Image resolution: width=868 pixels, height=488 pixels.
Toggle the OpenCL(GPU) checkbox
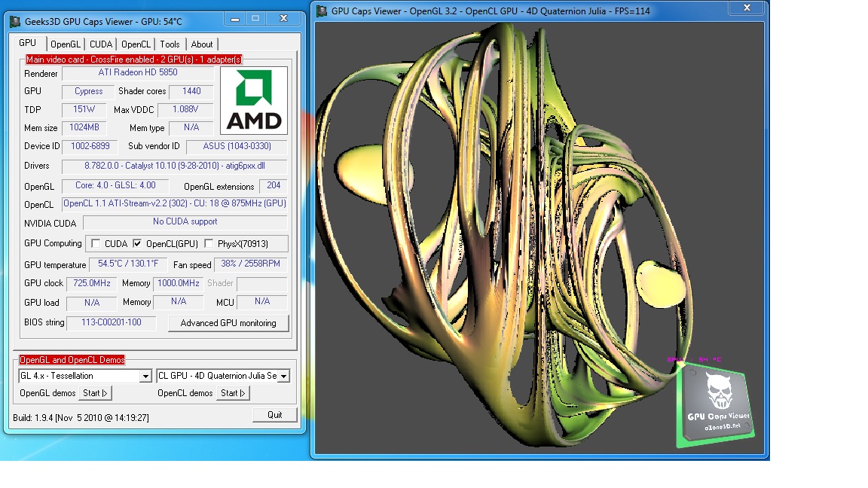(136, 243)
